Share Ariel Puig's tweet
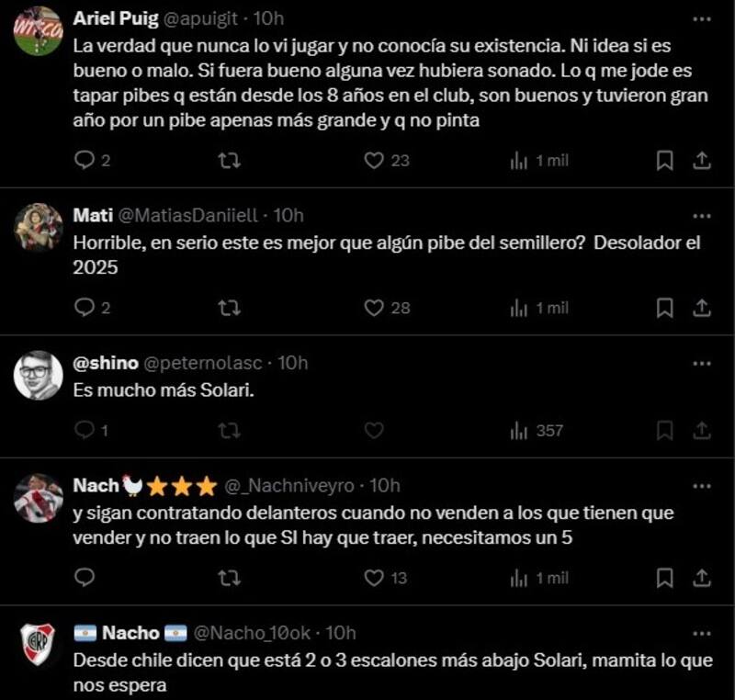735x700 pixels. 701,161
